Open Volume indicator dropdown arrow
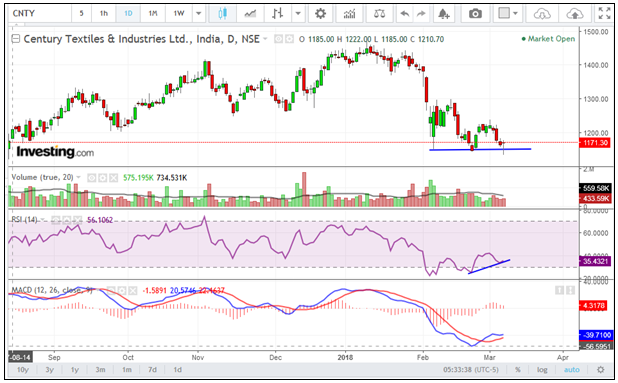This screenshot has width=618, height=383. tap(78, 177)
